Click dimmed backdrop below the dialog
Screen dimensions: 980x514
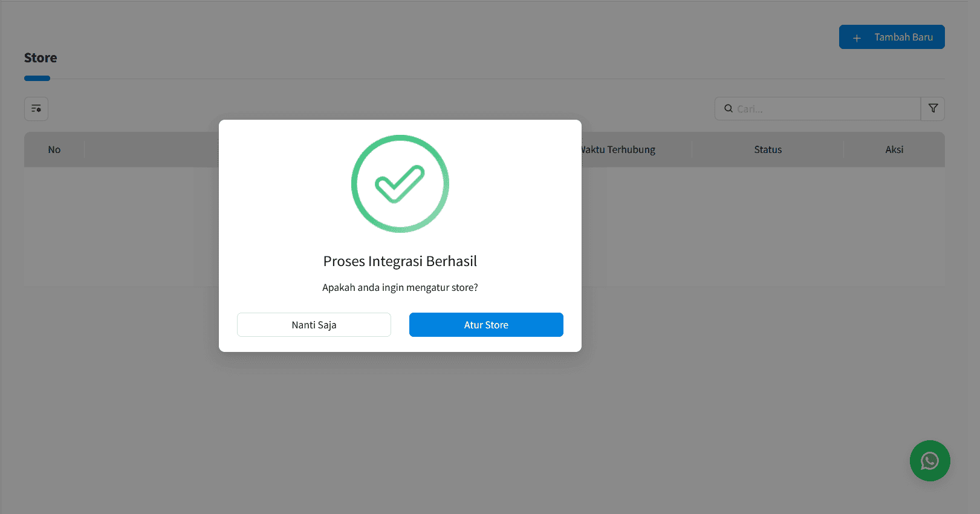pyautogui.click(x=400, y=423)
